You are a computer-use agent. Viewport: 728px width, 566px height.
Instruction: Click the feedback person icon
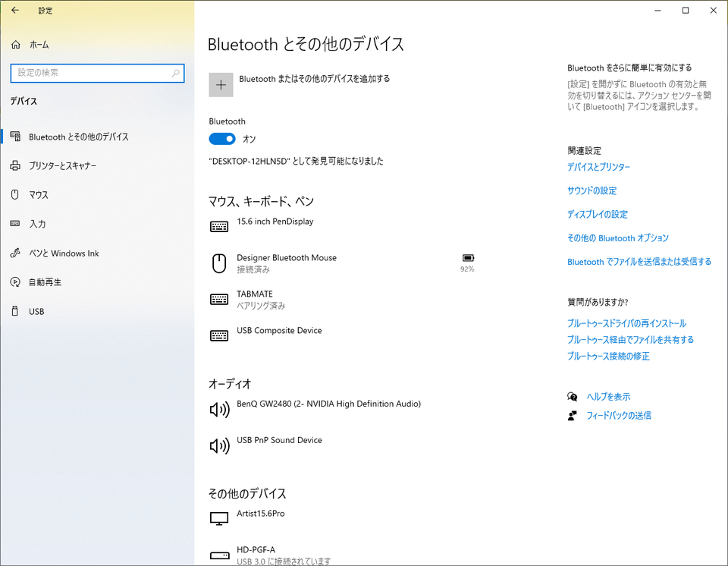[x=573, y=416]
